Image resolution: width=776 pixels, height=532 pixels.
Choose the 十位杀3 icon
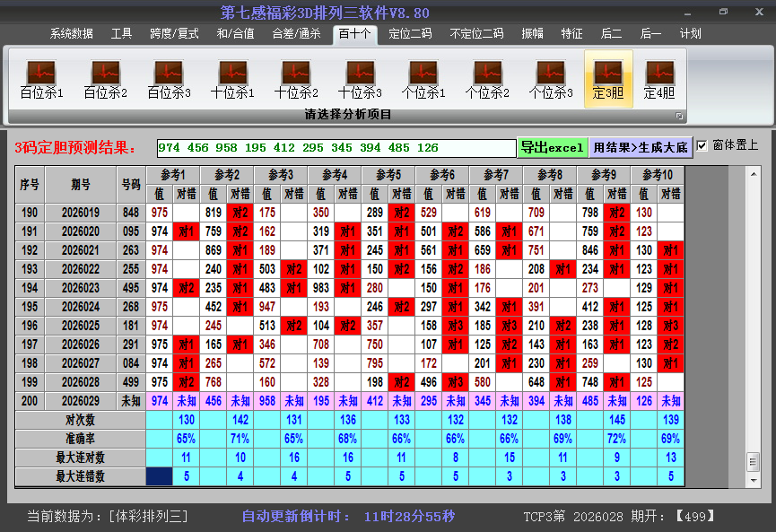[x=360, y=79]
